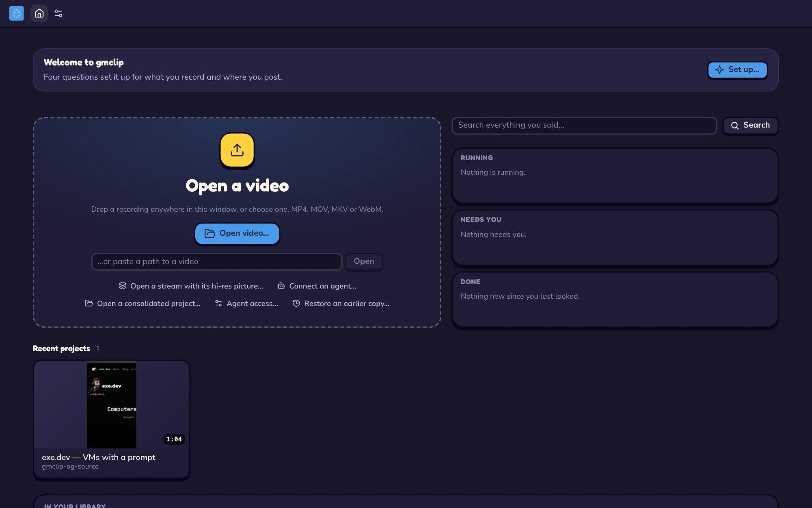This screenshot has width=812, height=508.
Task: Go to the Home view icon
Action: click(39, 13)
